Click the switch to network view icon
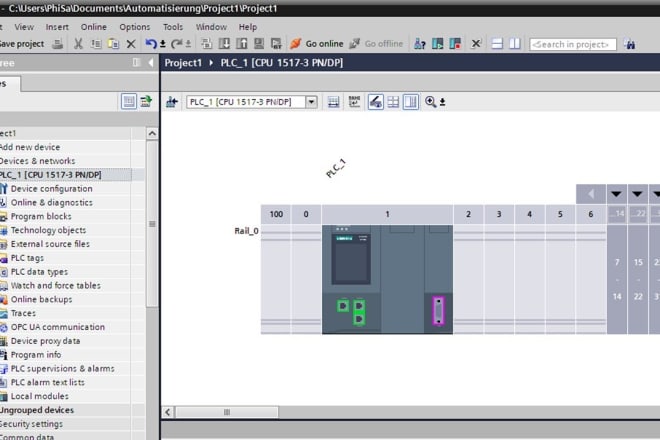Screen dimensions: 660x440 point(172,102)
